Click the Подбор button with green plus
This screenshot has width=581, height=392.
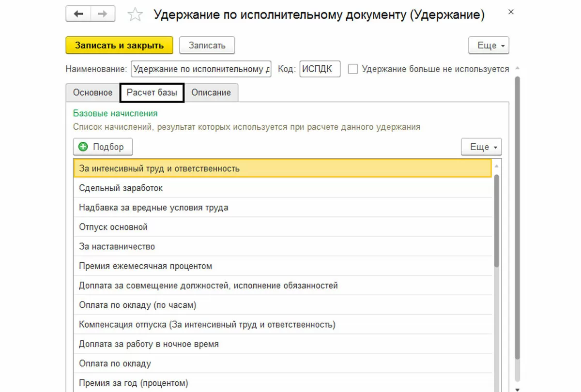pyautogui.click(x=103, y=147)
